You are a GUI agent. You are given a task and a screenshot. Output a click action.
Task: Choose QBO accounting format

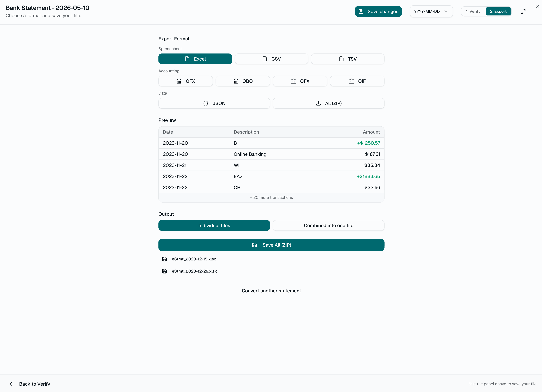click(243, 81)
